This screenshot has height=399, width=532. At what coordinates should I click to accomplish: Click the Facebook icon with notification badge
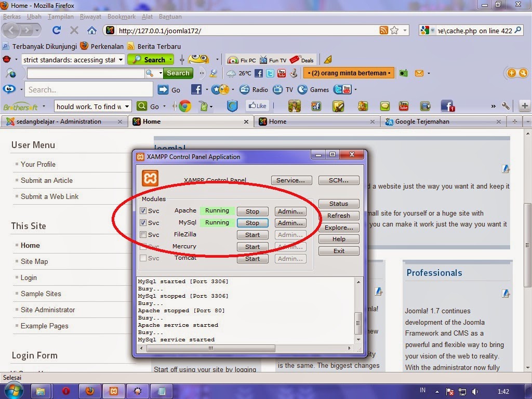[447, 106]
